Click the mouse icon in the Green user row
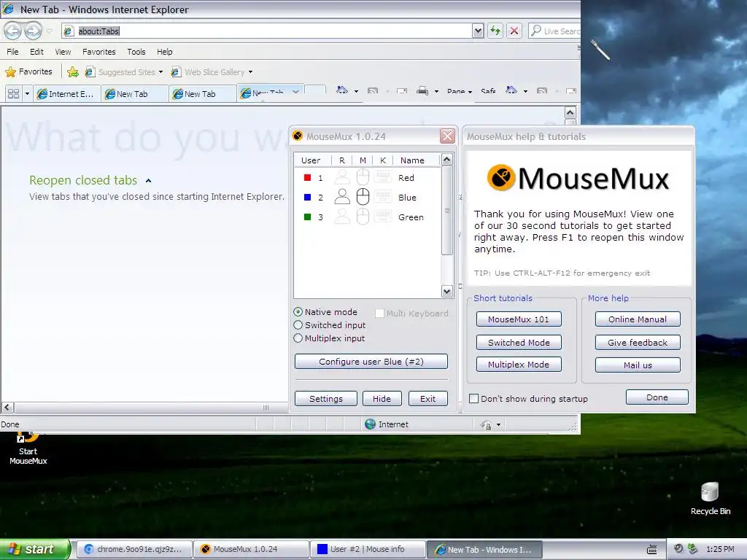The height and width of the screenshot is (560, 747). click(363, 217)
